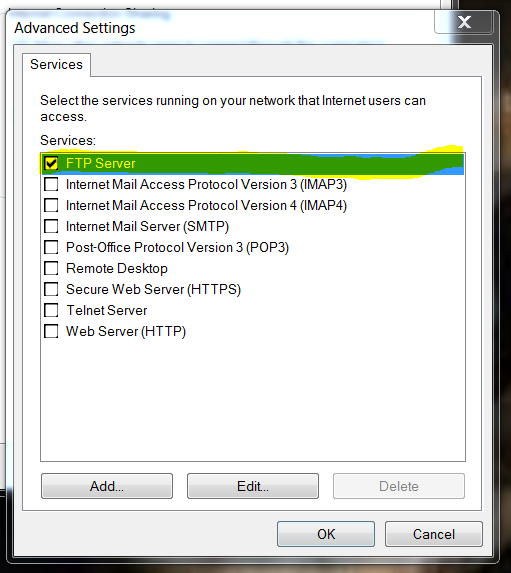Viewport: 511px width, 573px height.
Task: Select the Remote Desktop list entry text
Action: click(117, 269)
